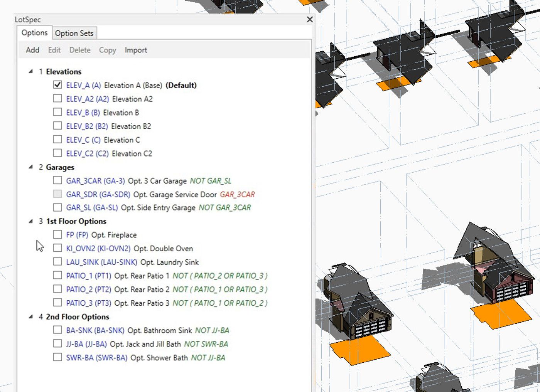Collapse the 1st Floor Options group
Image resolution: width=540 pixels, height=392 pixels.
(x=31, y=221)
